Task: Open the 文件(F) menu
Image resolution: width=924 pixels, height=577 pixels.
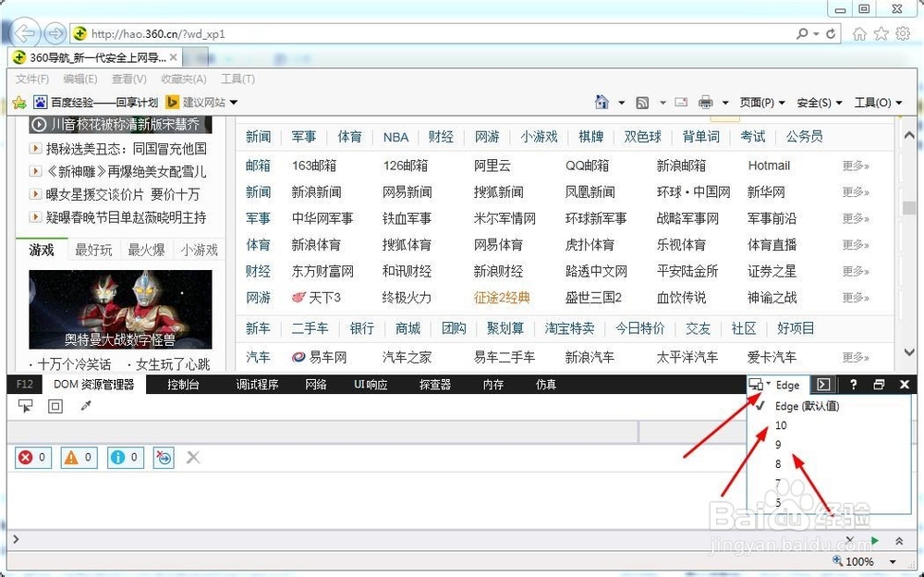Action: coord(32,79)
